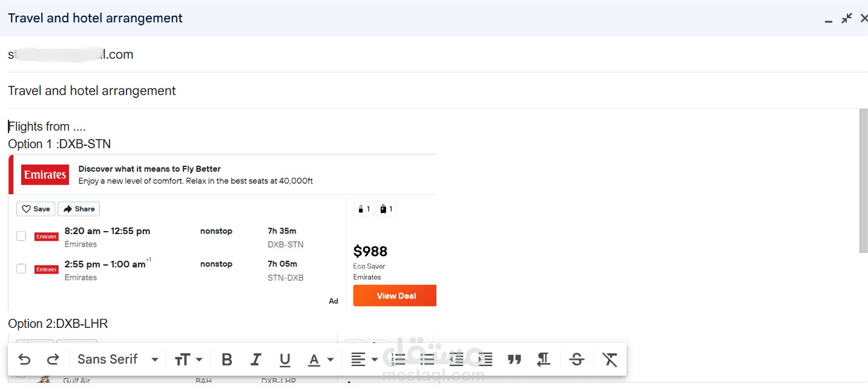The image size is (868, 392).
Task: Share the Emirates flight option
Action: coord(79,209)
